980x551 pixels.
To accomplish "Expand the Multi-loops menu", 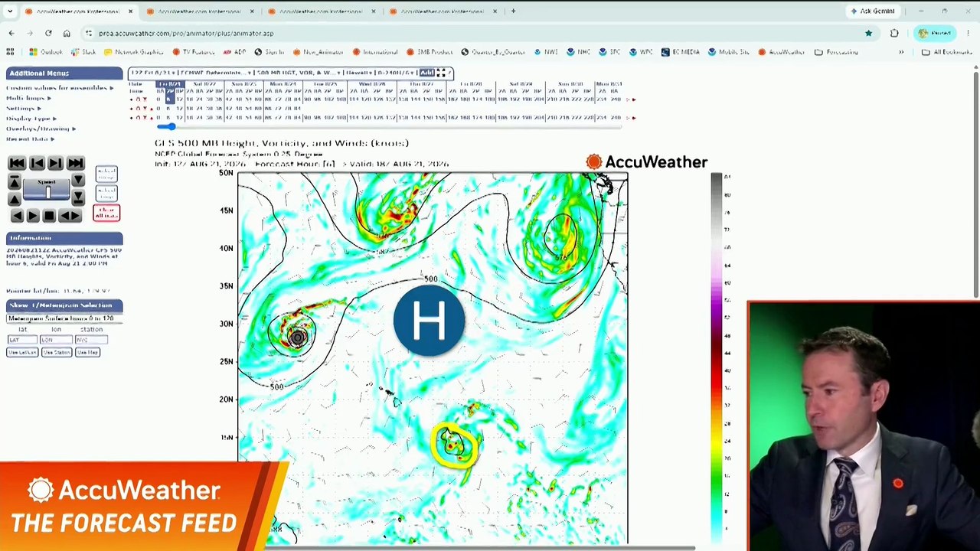I will tap(28, 98).
